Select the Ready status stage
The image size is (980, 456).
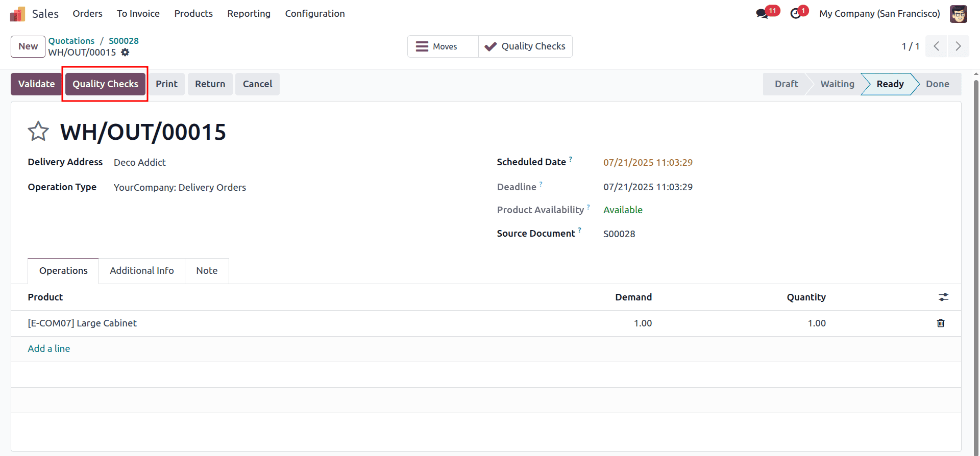click(x=890, y=84)
